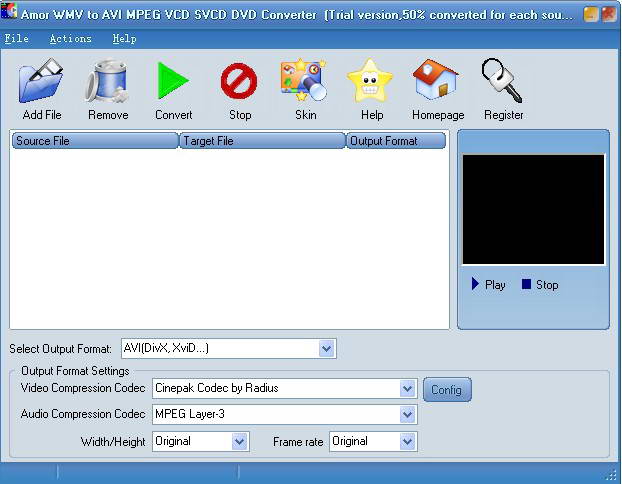Click the app icon in the title bar

point(9,11)
